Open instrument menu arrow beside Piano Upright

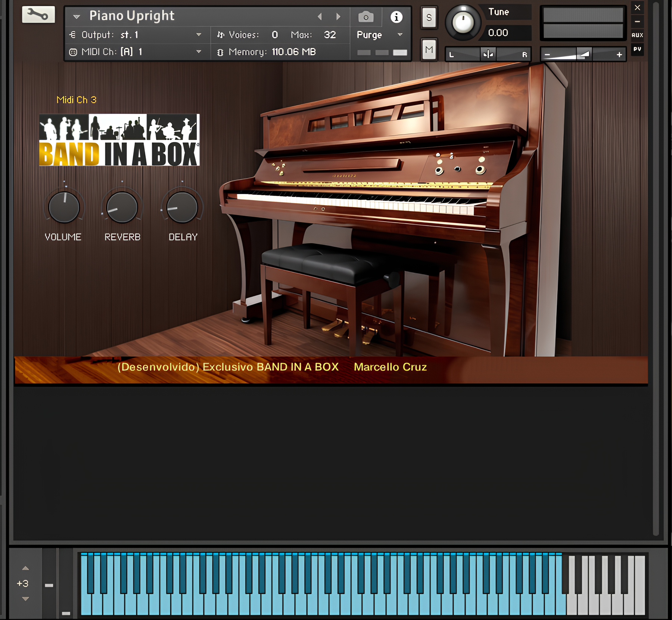click(x=77, y=16)
